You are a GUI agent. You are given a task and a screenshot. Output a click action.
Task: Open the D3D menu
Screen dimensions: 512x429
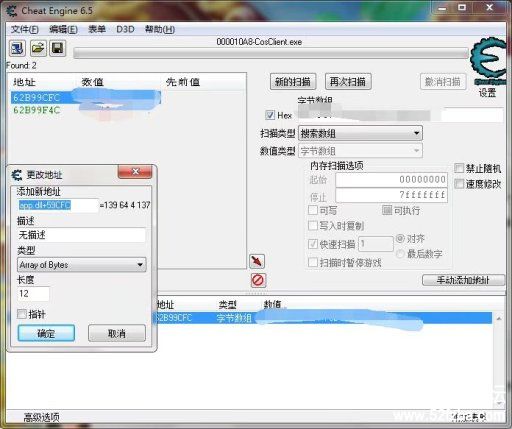tap(125, 29)
